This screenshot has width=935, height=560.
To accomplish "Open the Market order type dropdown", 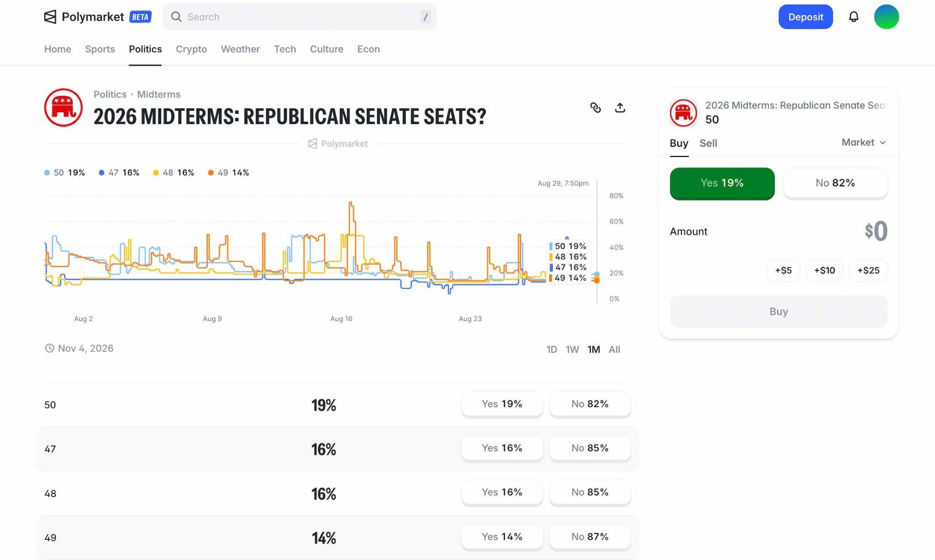I will tap(864, 142).
